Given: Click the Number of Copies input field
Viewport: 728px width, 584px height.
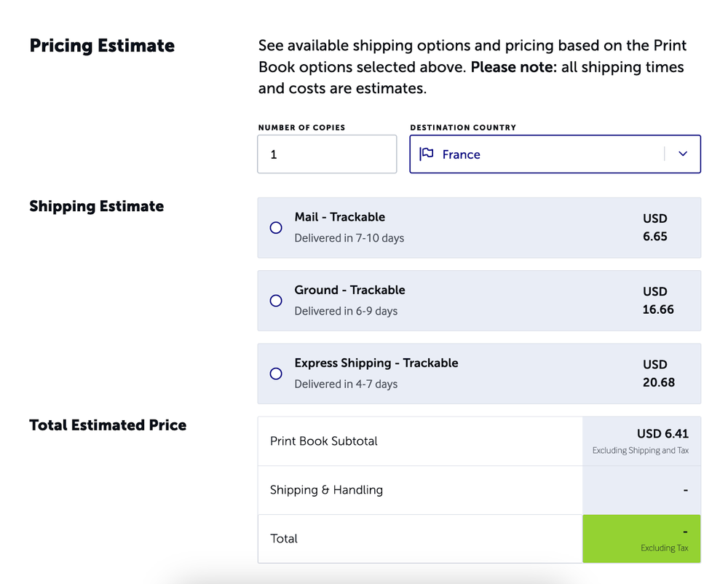Looking at the screenshot, I should tap(326, 154).
